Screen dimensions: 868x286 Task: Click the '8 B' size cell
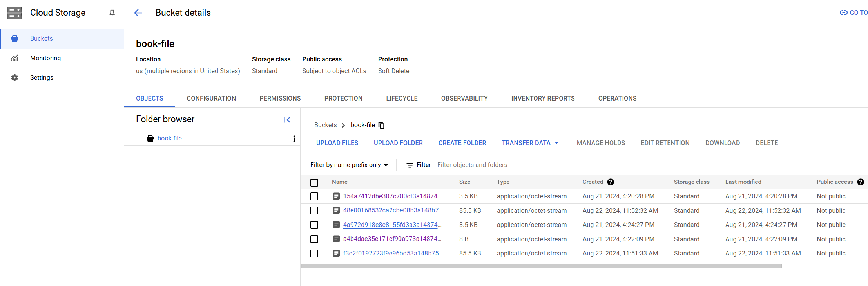[464, 239]
